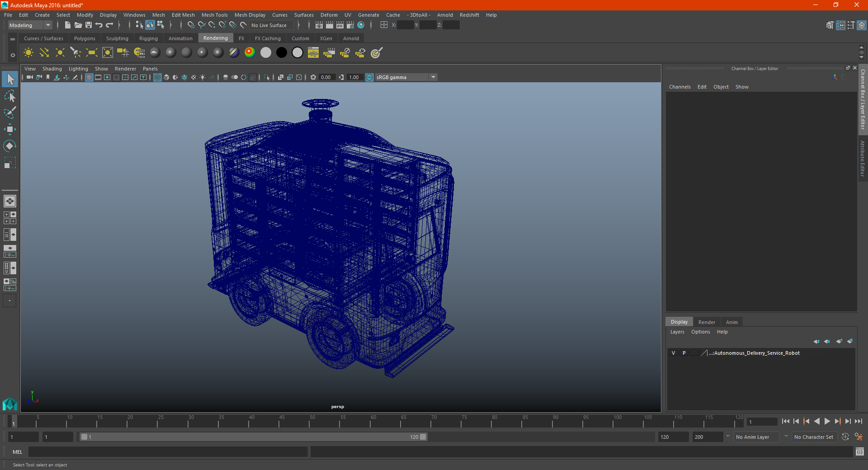Create a Directional Light from the Rendering shelf
The height and width of the screenshot is (470, 868).
click(x=44, y=53)
